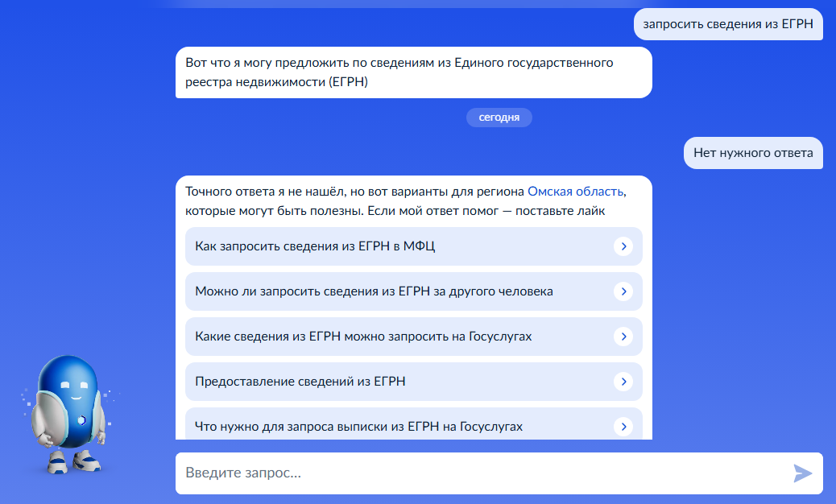Open the Омская область region link
The height and width of the screenshot is (504, 836).
pos(575,192)
